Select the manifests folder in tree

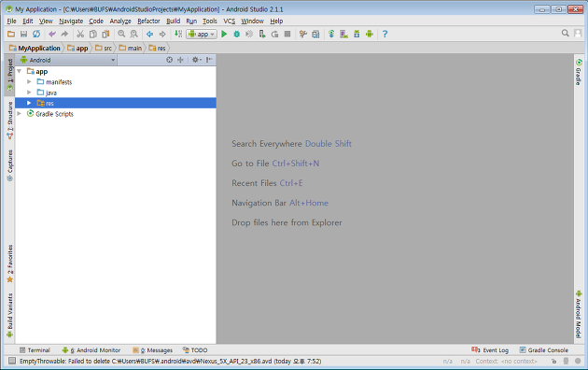point(59,82)
